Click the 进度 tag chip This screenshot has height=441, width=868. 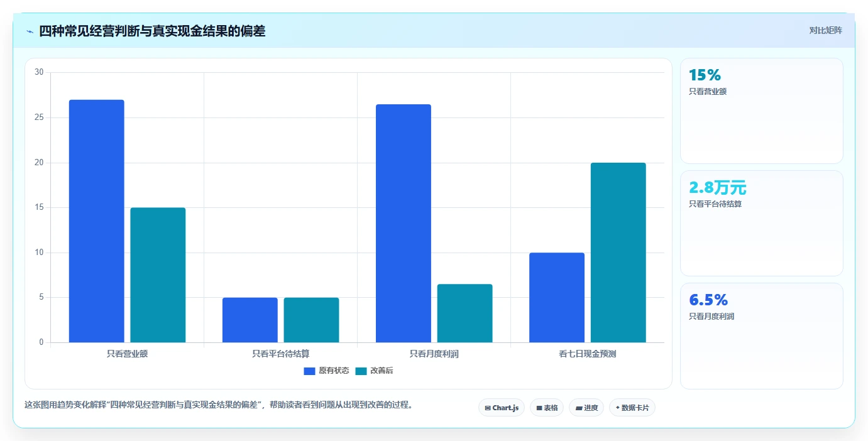click(x=586, y=408)
